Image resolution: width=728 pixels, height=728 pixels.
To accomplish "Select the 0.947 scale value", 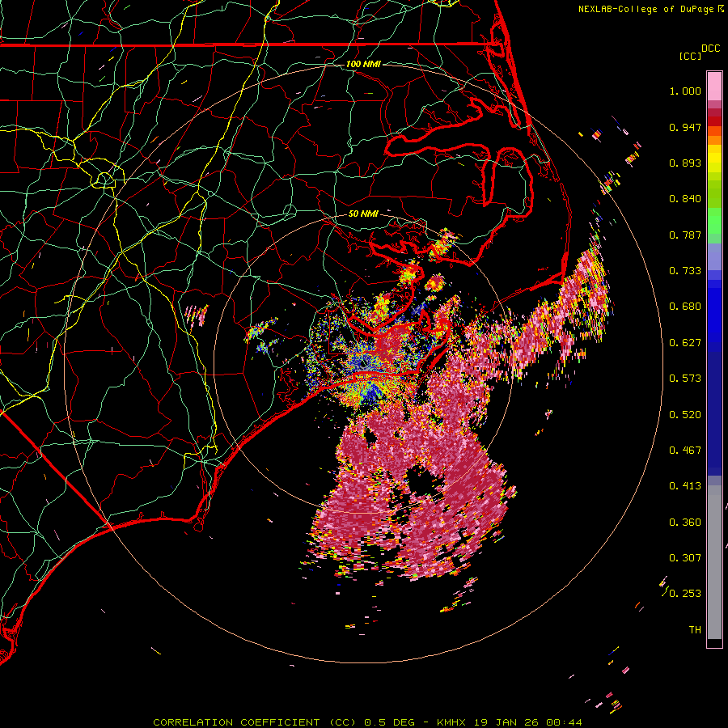I will tap(685, 127).
